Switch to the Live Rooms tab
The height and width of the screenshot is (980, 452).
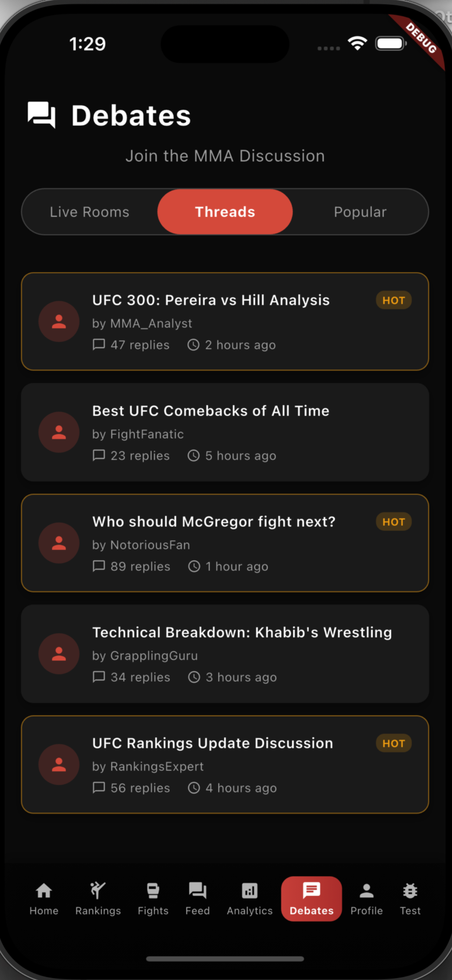(90, 212)
